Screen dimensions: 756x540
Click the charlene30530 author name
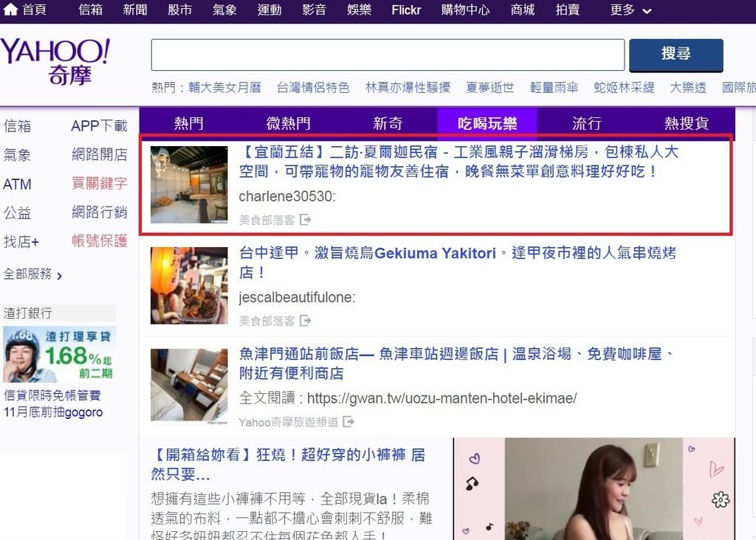click(x=287, y=196)
